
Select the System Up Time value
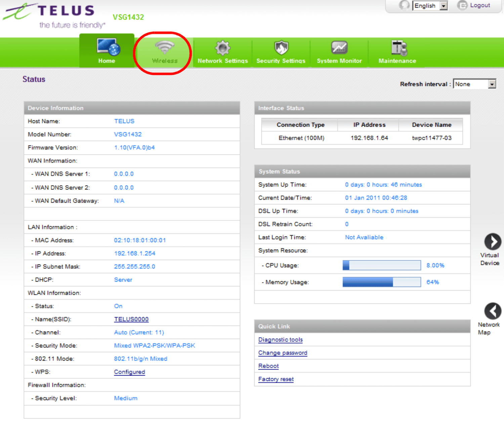click(383, 185)
